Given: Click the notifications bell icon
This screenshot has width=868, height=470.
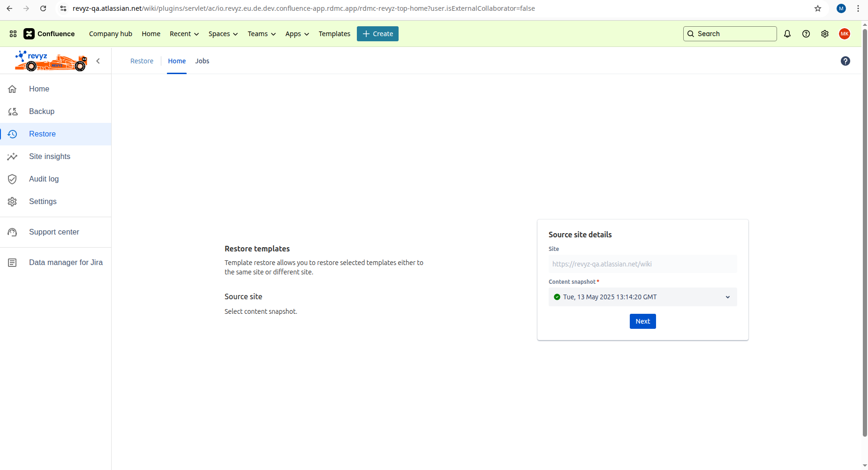Looking at the screenshot, I should (787, 34).
